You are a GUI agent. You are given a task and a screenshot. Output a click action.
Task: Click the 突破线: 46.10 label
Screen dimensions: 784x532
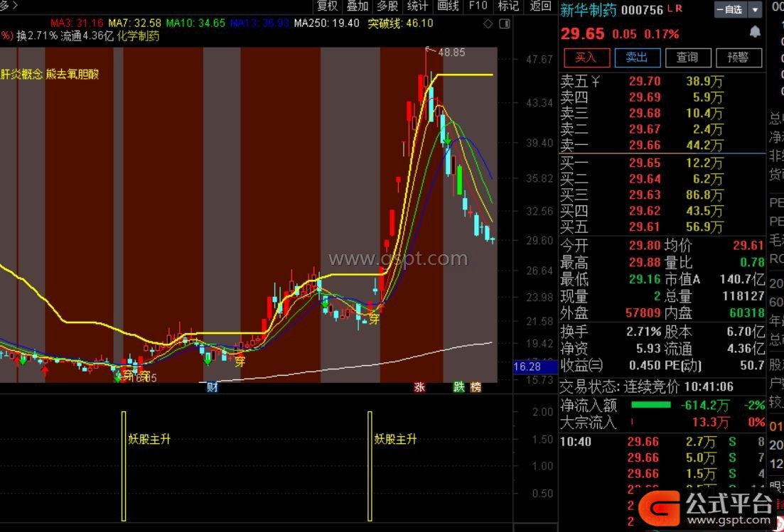400,23
